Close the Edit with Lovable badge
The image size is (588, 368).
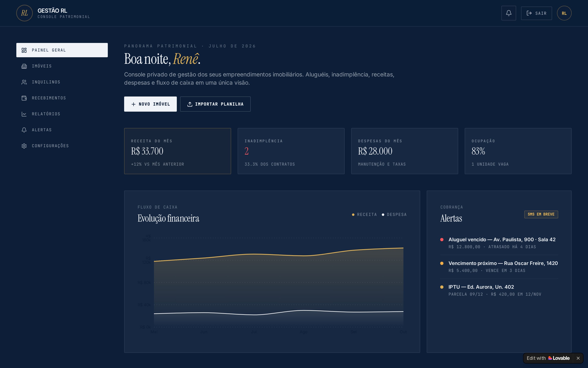tap(578, 358)
